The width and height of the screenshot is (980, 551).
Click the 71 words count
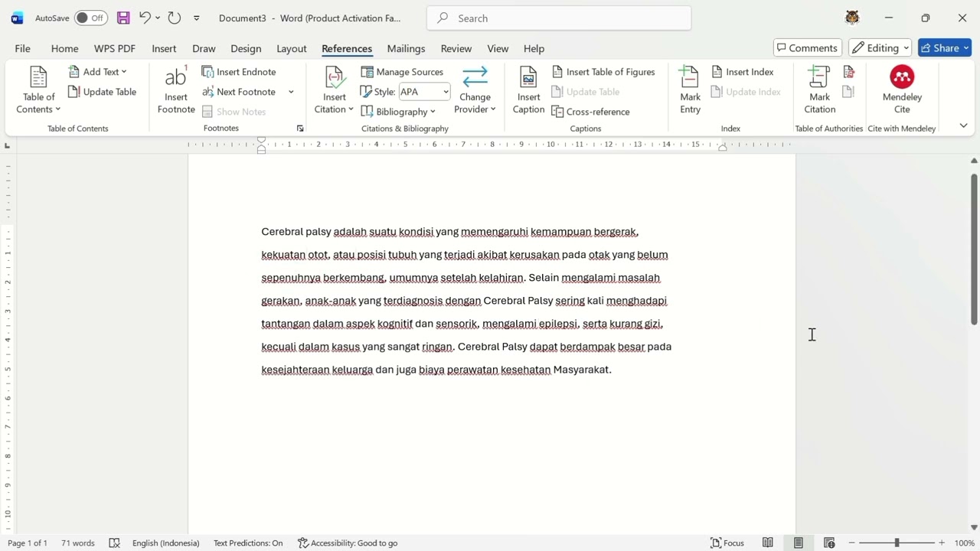coord(78,543)
